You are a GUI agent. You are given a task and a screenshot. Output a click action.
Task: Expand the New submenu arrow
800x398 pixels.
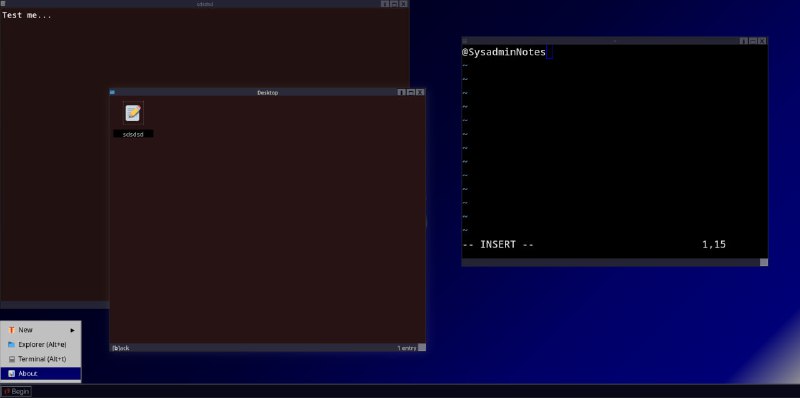72,330
